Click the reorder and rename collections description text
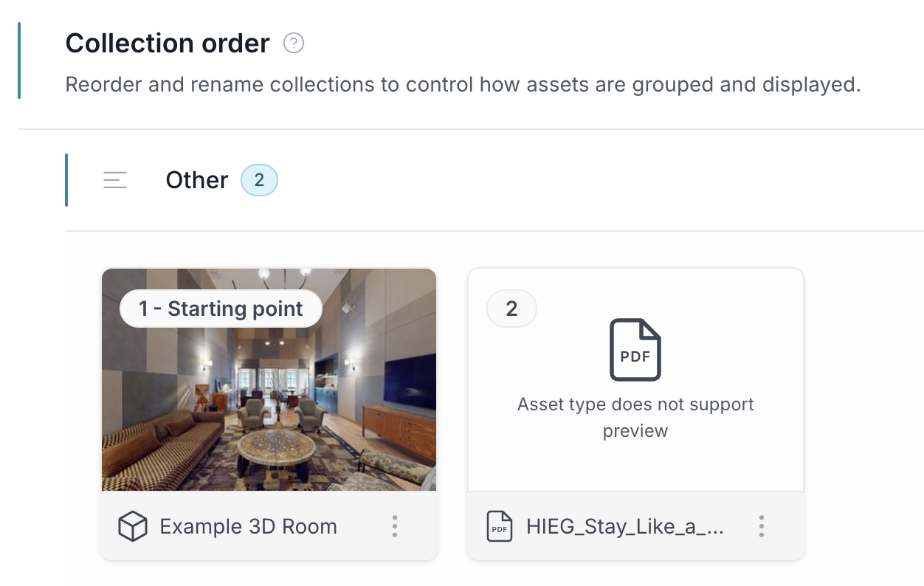The width and height of the screenshot is (924, 586). (463, 85)
